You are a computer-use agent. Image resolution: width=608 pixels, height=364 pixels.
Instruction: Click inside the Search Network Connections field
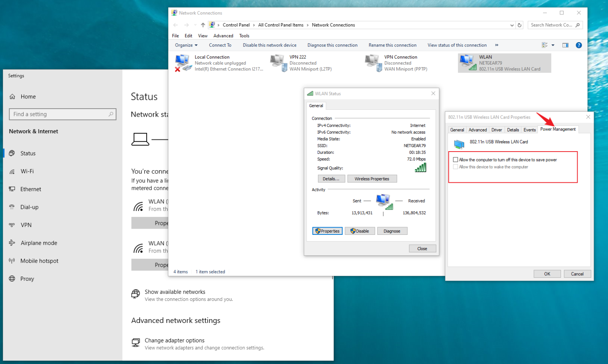coord(551,25)
